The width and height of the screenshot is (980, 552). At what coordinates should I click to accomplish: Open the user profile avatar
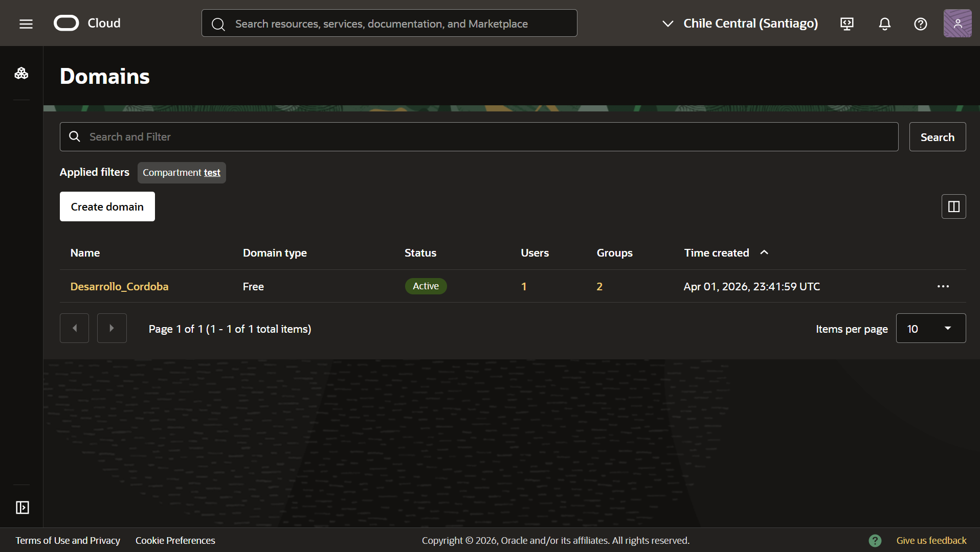pyautogui.click(x=957, y=23)
